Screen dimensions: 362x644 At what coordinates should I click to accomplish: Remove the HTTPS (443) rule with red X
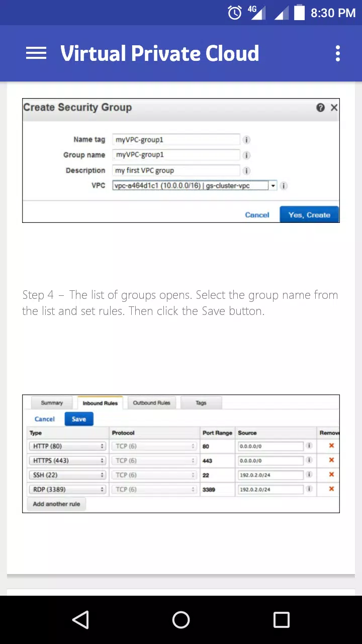pos(331,460)
